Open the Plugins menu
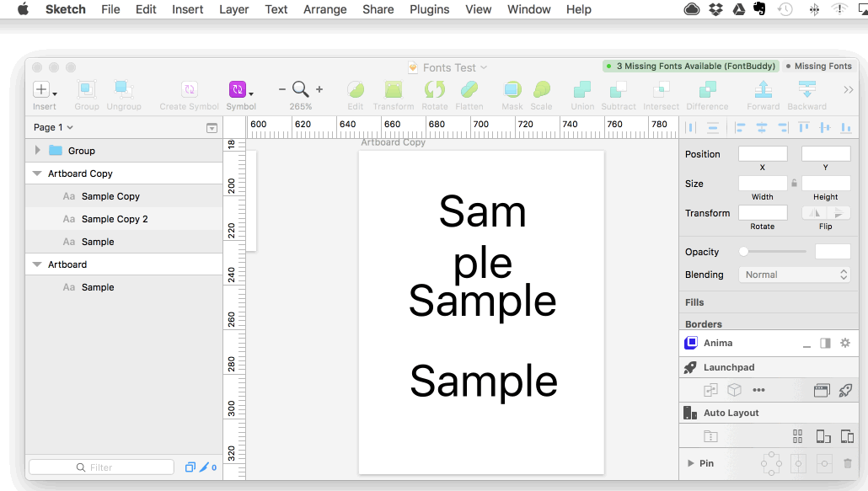 click(430, 9)
